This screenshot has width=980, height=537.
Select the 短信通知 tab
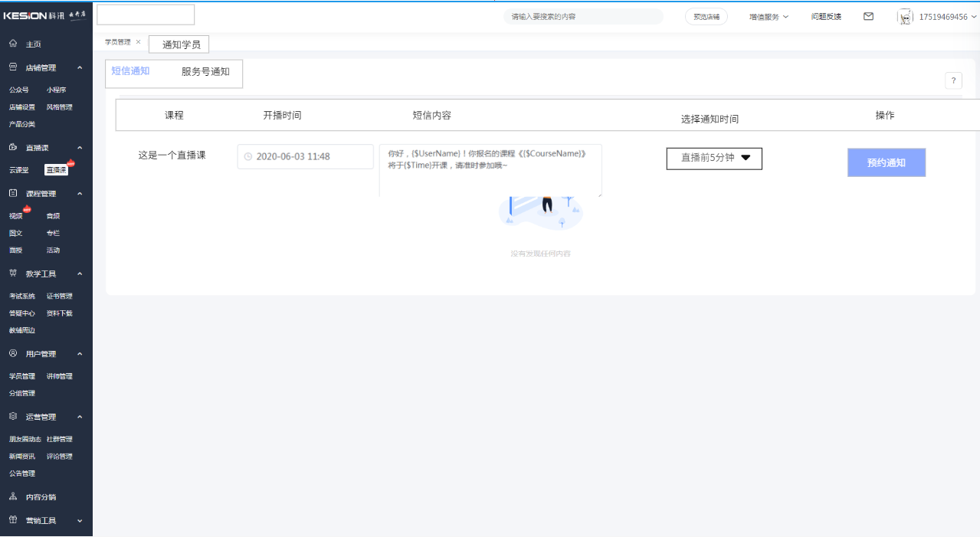130,71
